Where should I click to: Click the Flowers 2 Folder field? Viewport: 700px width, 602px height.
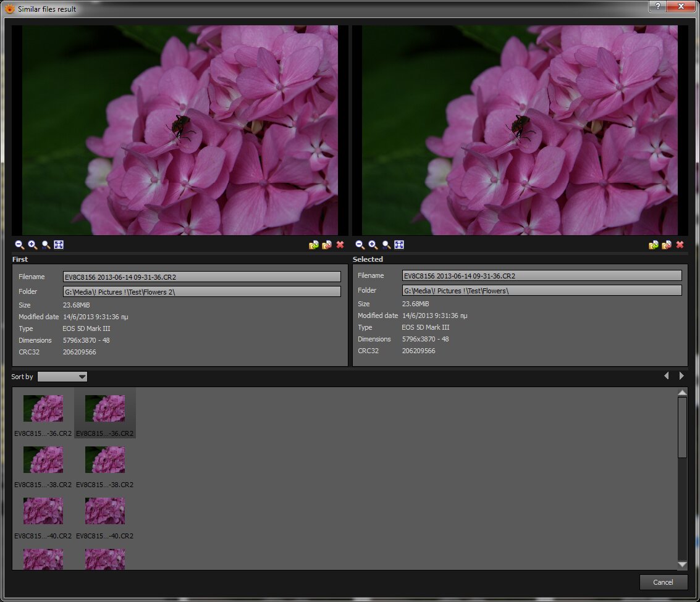tap(202, 292)
